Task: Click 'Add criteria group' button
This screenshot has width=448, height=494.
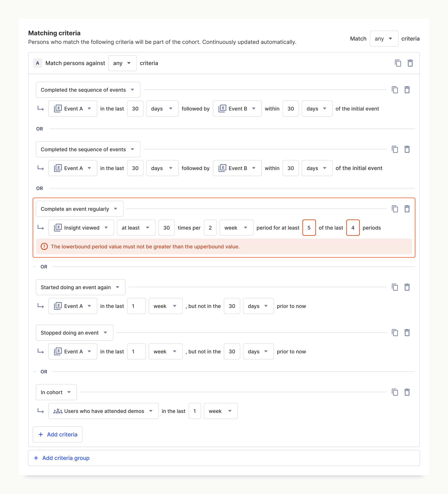Action: [x=62, y=458]
